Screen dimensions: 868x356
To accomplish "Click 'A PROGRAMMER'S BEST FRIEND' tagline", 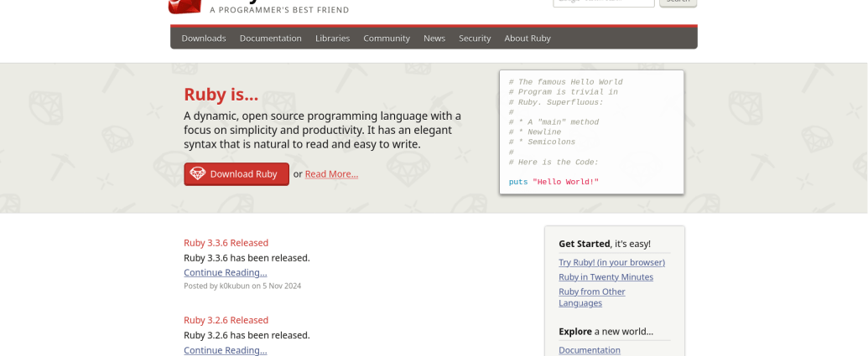I will tap(279, 10).
